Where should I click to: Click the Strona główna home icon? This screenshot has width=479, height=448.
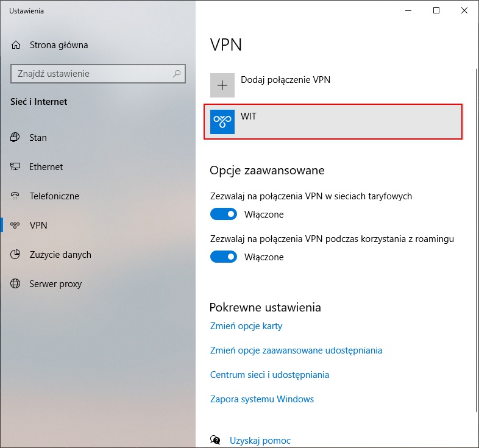(16, 45)
